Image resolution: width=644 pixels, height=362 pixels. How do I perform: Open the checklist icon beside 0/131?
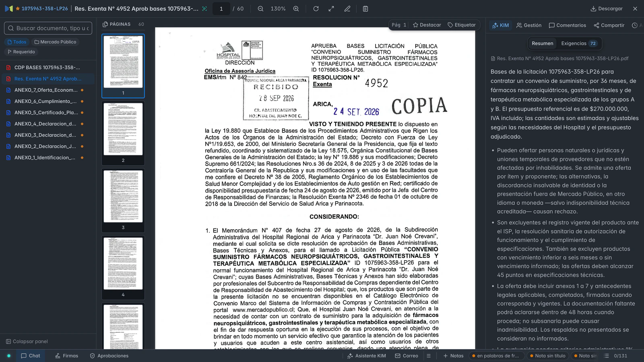[x=606, y=356]
